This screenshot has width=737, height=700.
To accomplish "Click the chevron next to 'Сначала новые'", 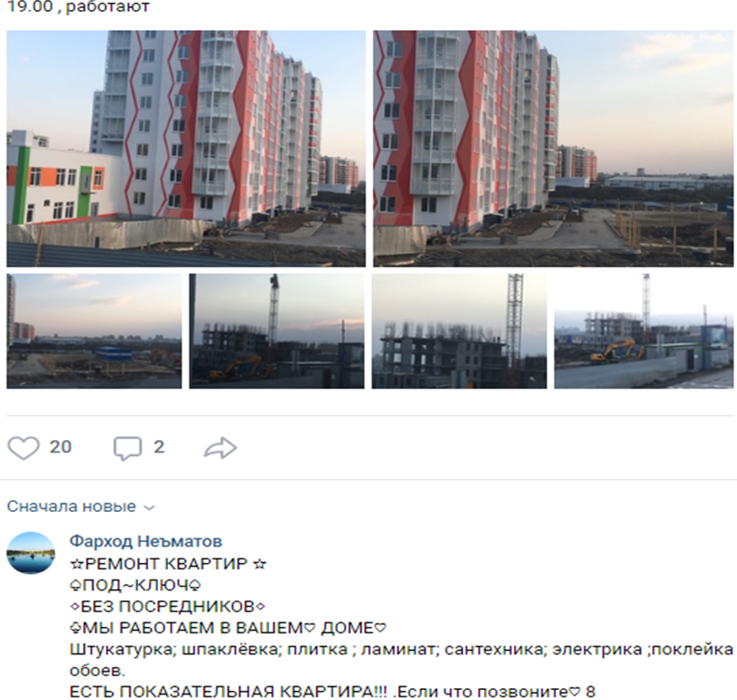I will [149, 507].
